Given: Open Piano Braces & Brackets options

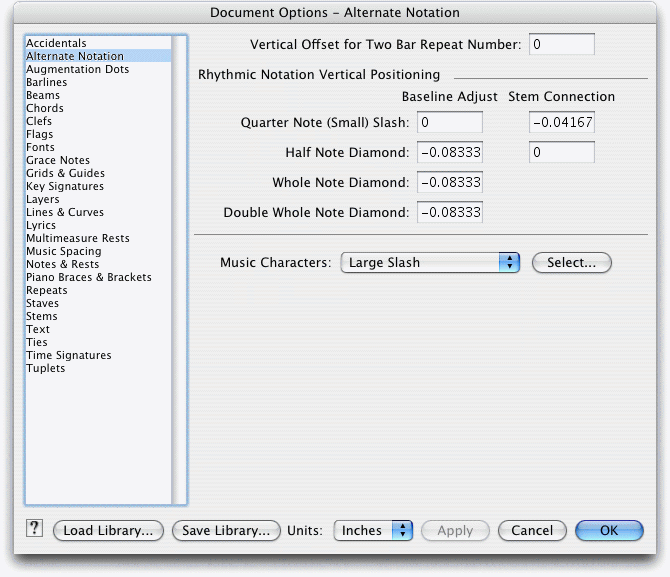Looking at the screenshot, I should pos(98,277).
